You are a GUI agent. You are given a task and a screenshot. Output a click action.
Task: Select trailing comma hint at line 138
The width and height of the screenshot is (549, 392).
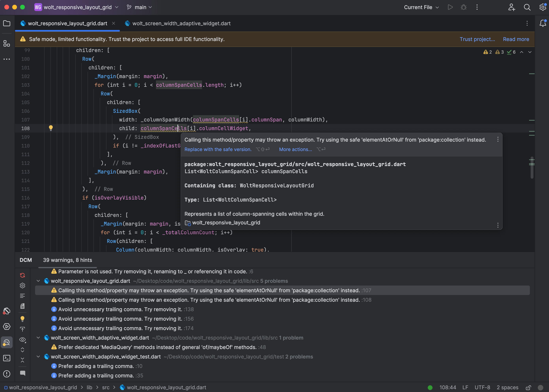pyautogui.click(x=282, y=309)
